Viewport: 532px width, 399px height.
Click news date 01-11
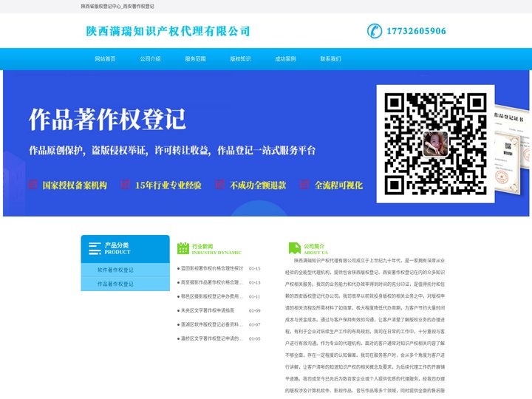(x=254, y=296)
